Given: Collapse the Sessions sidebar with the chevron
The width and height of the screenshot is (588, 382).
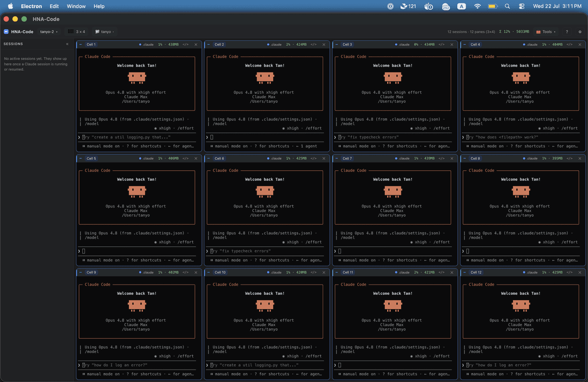Looking at the screenshot, I should (x=67, y=44).
